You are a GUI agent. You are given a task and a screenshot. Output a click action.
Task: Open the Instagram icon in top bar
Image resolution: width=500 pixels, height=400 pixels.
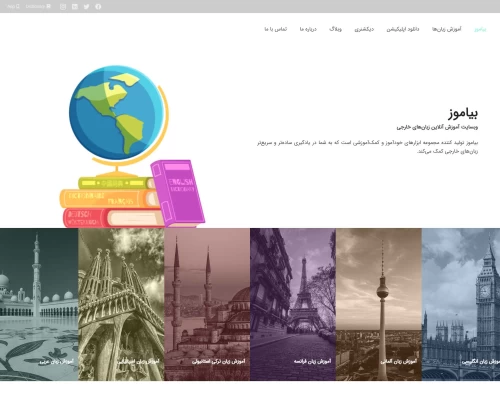[x=63, y=7]
